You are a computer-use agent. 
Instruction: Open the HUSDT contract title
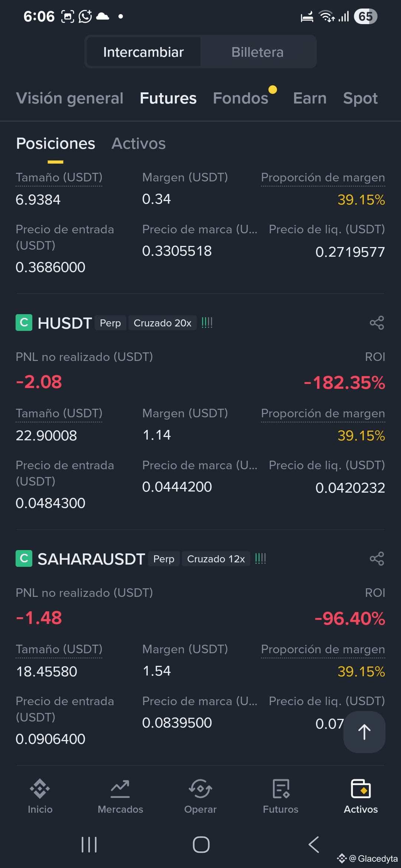pyautogui.click(x=65, y=323)
